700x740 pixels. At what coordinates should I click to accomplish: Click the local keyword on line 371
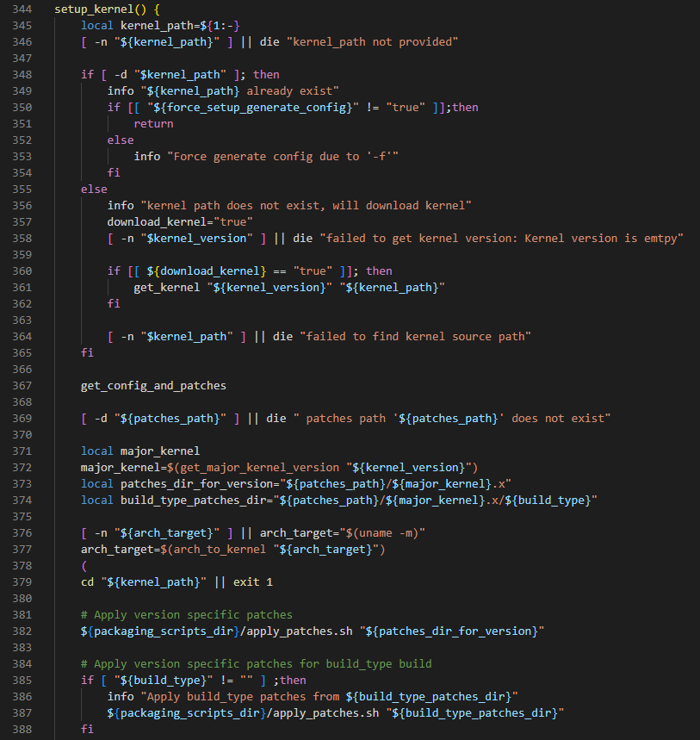[x=97, y=451]
